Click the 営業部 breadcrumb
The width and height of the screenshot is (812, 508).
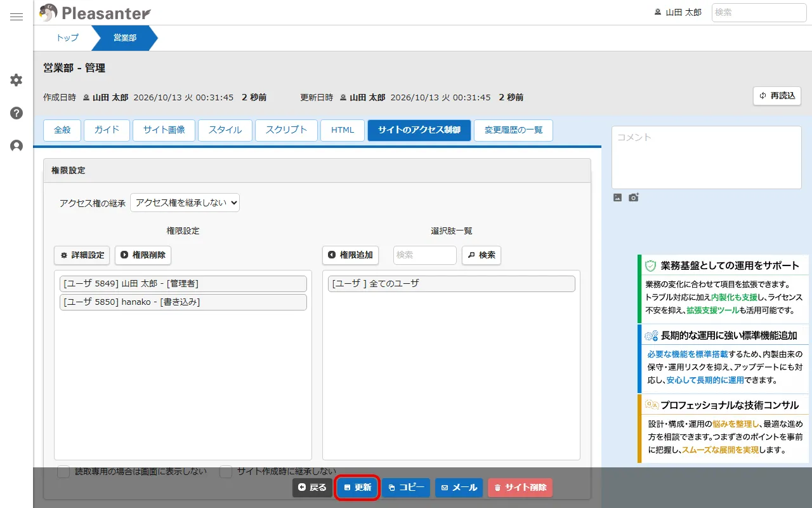tap(124, 38)
